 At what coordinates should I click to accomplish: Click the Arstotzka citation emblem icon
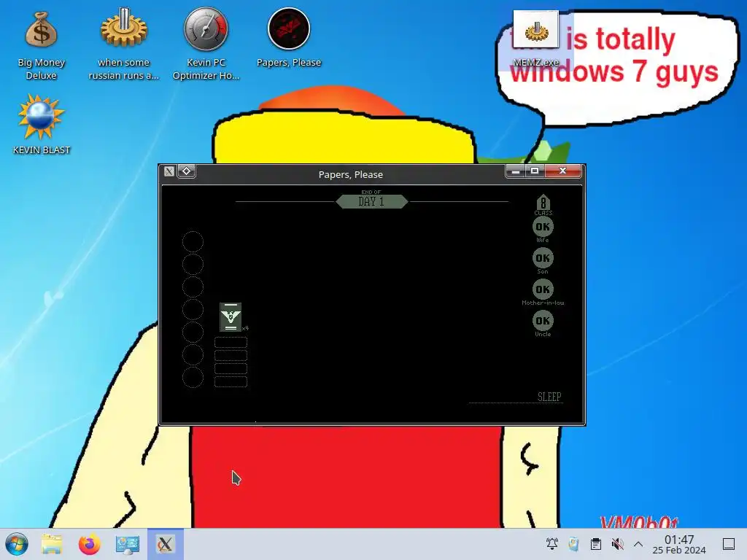pos(231,316)
